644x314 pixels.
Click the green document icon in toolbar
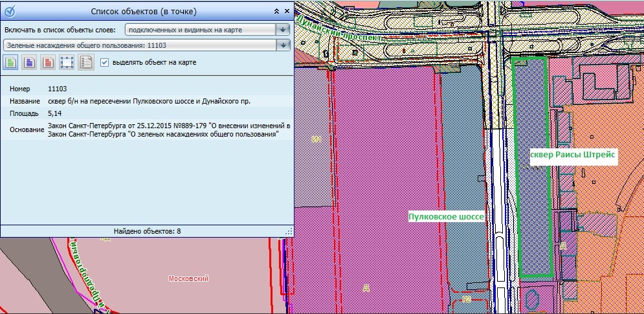pos(11,62)
